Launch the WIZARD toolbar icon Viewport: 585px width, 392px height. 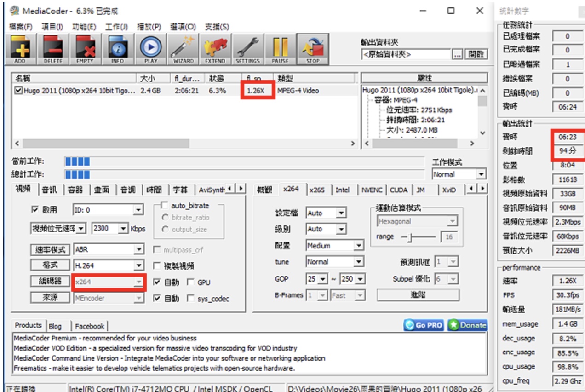[183, 49]
